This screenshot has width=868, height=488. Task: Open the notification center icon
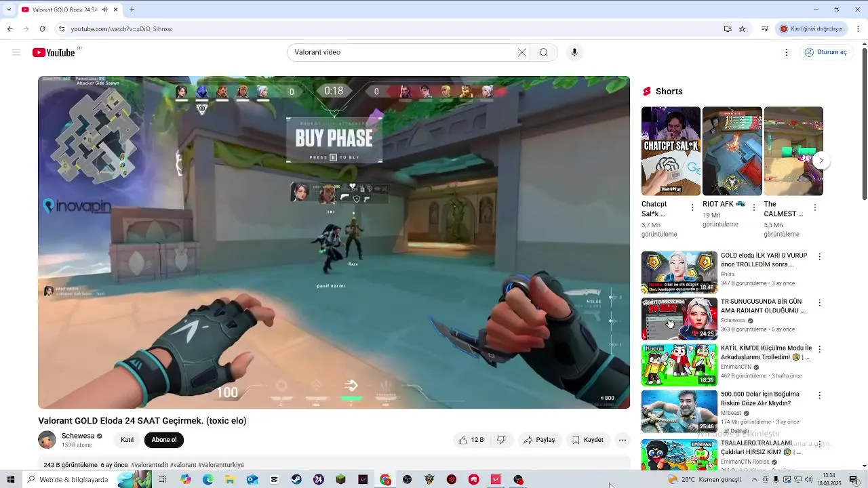[854, 479]
